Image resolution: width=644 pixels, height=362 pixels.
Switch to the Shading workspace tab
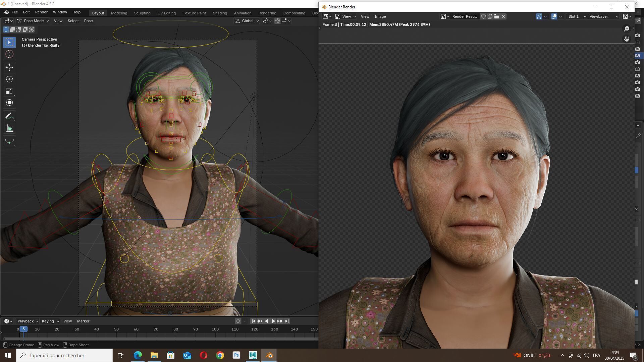click(x=220, y=13)
